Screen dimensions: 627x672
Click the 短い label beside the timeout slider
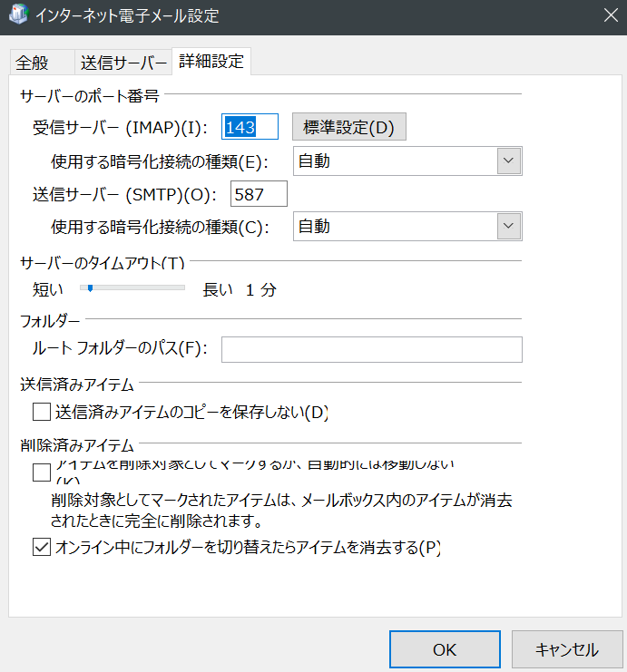47,289
